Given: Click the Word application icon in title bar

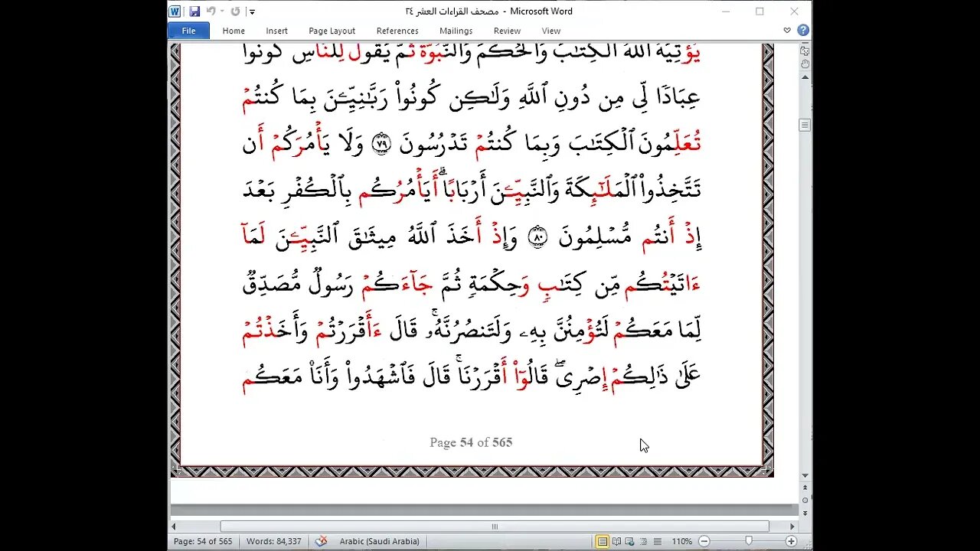Looking at the screenshot, I should click(x=175, y=11).
